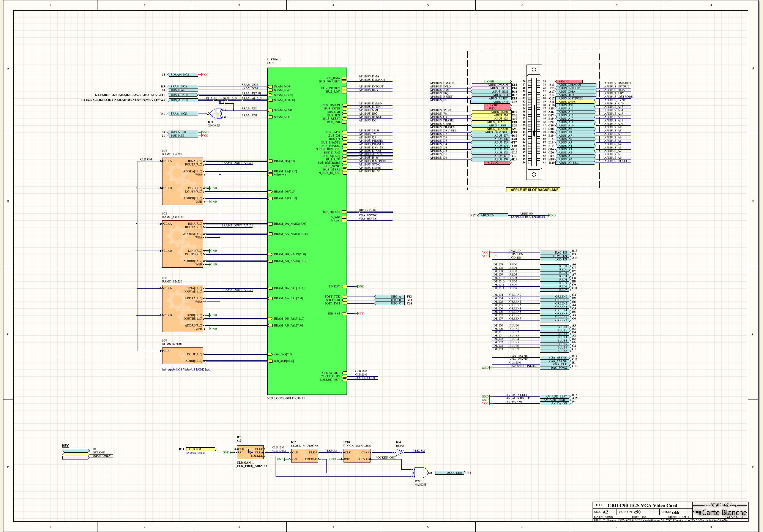Click the '_CLK_FREQ_MHZ: 12' parameter text
Screen dimensions: 763x532
tap(252, 466)
